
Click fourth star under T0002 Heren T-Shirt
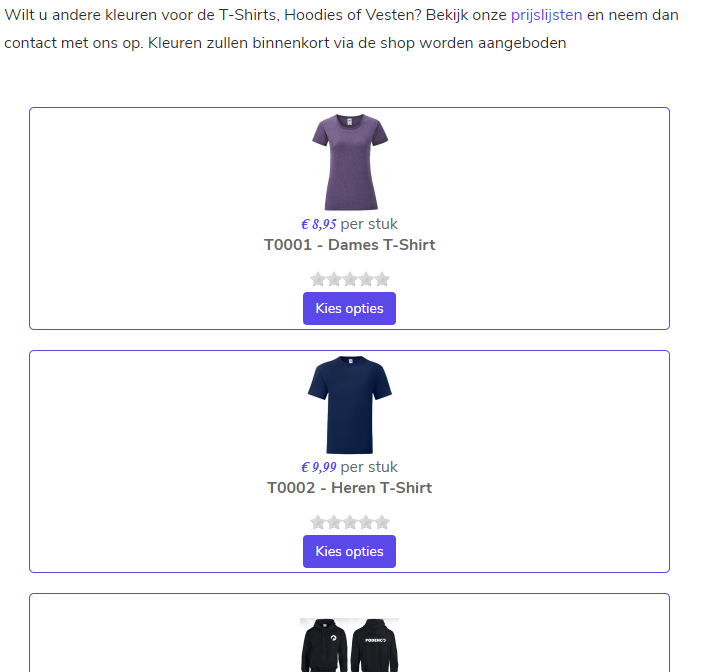pos(366,523)
